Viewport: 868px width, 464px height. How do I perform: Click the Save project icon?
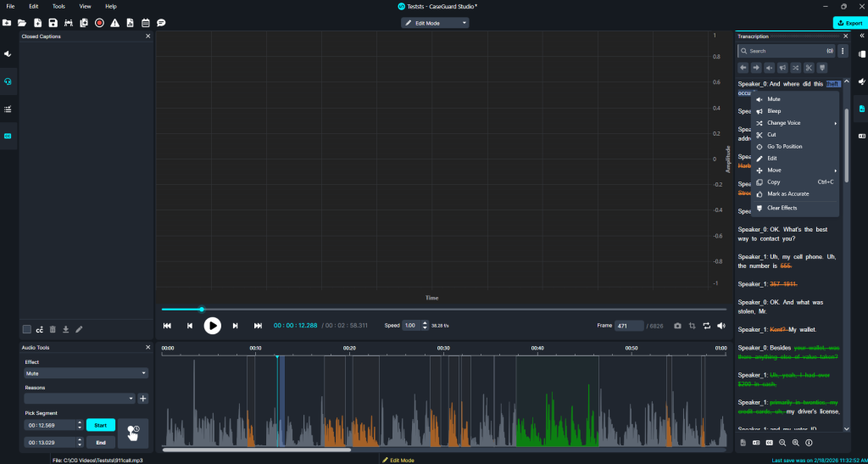tap(53, 23)
